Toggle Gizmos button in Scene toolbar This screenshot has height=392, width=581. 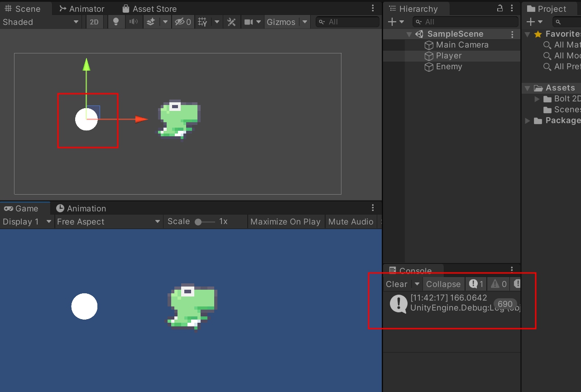[281, 22]
